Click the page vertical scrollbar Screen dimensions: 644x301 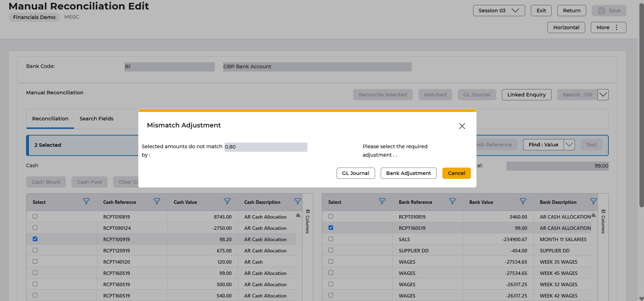(x=641, y=106)
